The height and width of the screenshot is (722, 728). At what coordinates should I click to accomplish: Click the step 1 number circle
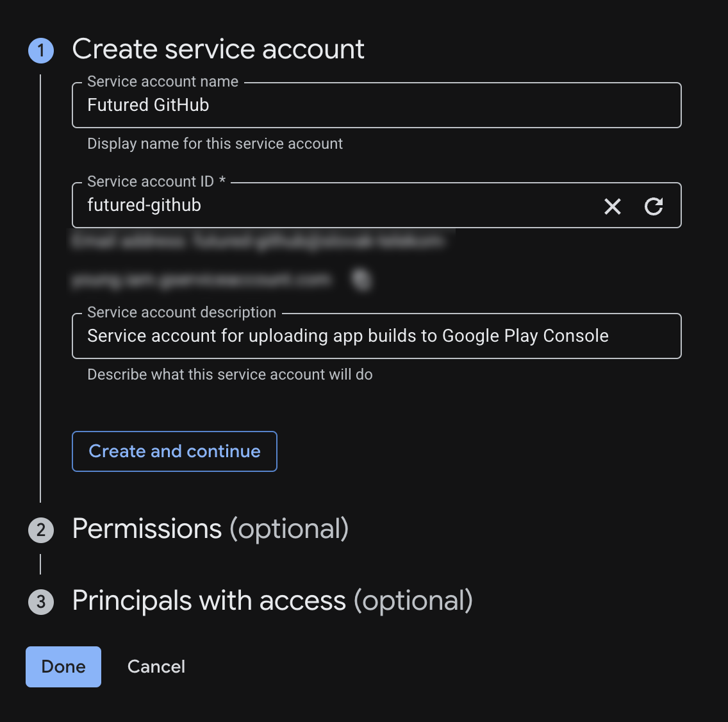pyautogui.click(x=41, y=50)
